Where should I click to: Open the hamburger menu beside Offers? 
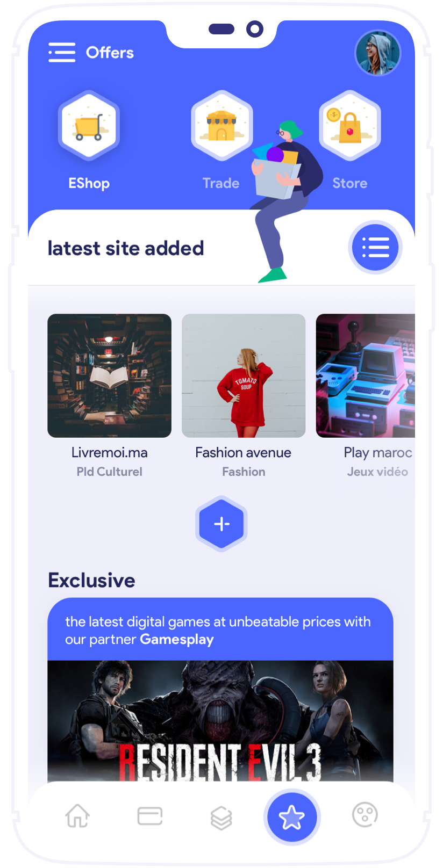62,53
